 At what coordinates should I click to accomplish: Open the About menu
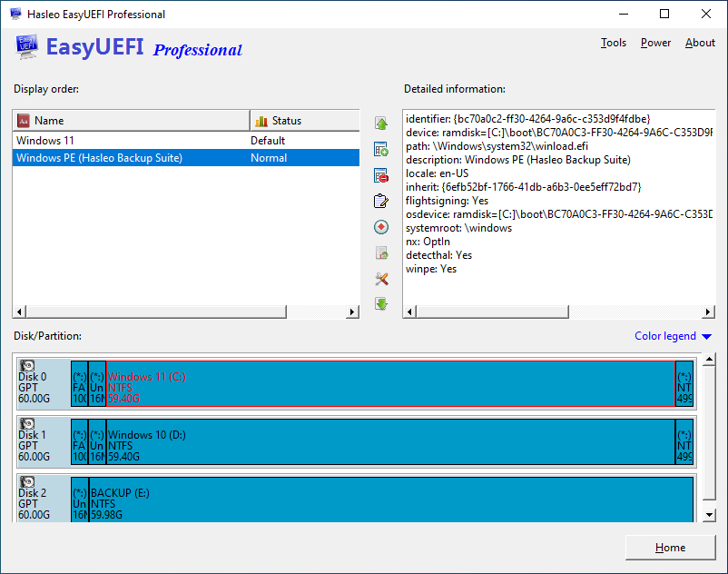click(700, 43)
